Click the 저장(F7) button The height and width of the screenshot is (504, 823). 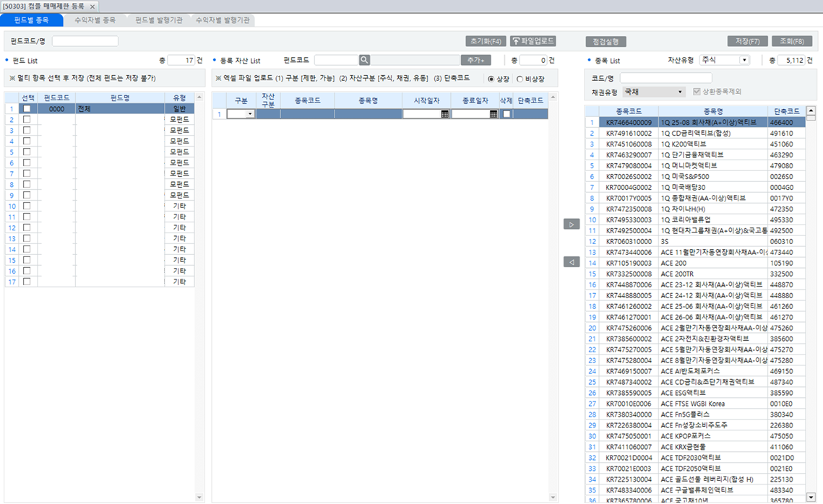(x=747, y=41)
